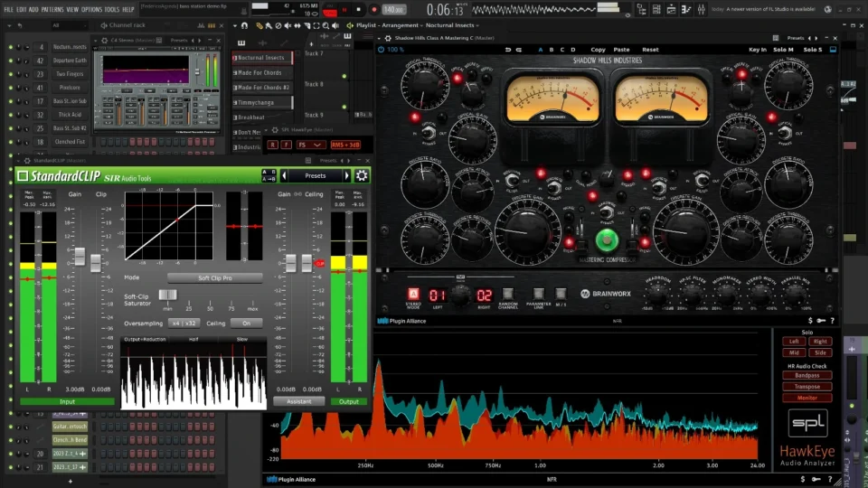
Task: Open the Soft Clip Pro mode selector
Action: (x=215, y=277)
